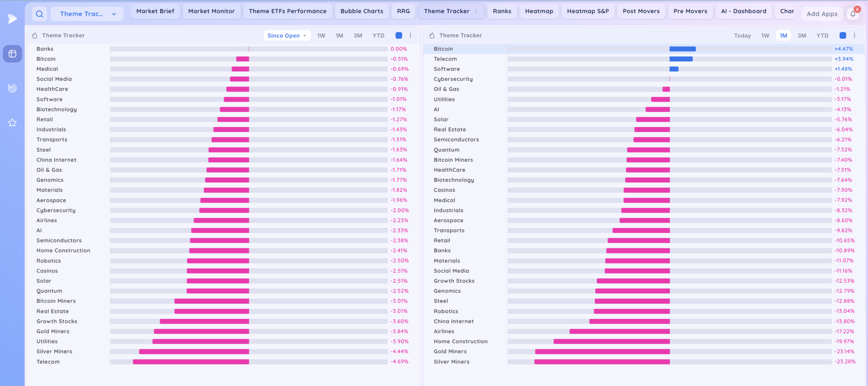This screenshot has width=868, height=386.
Task: Expand the Since Open dropdown
Action: [x=287, y=36]
